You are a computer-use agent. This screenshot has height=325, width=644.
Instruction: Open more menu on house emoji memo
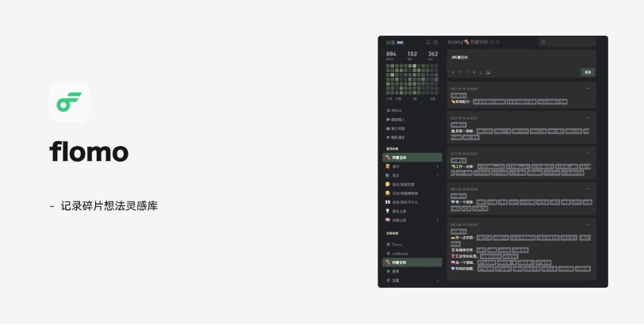[x=588, y=118]
